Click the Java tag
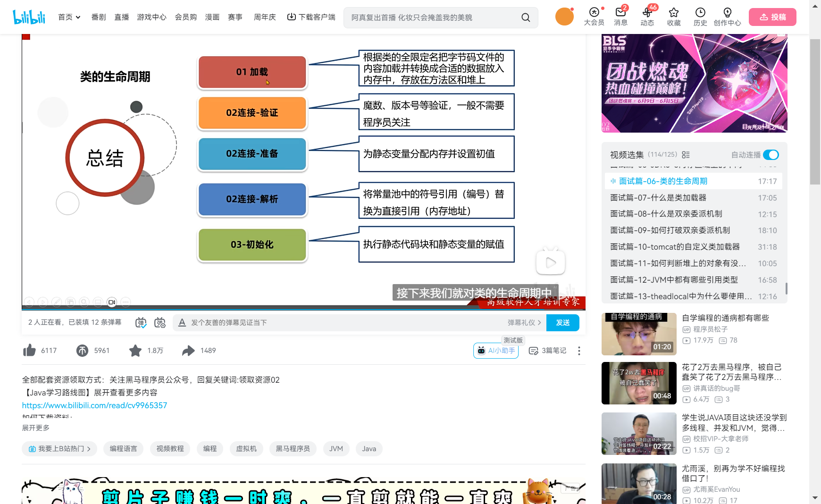The image size is (821, 504). click(x=369, y=449)
